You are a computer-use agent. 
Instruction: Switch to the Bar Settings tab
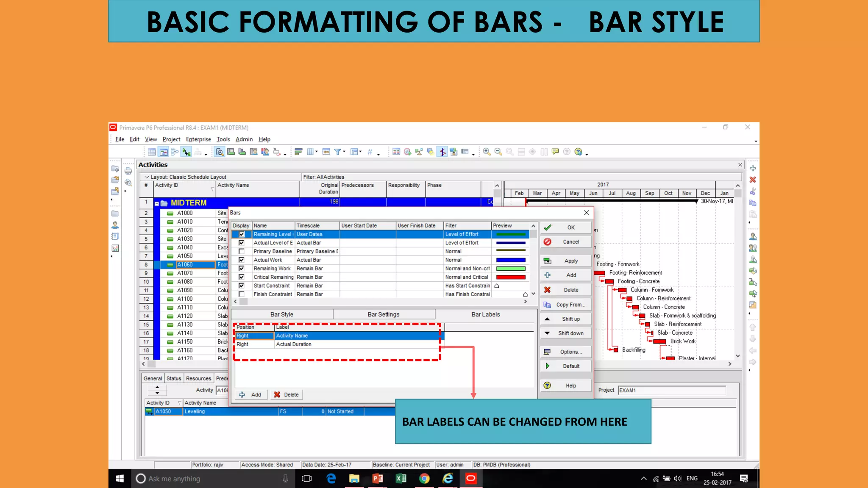pyautogui.click(x=383, y=314)
